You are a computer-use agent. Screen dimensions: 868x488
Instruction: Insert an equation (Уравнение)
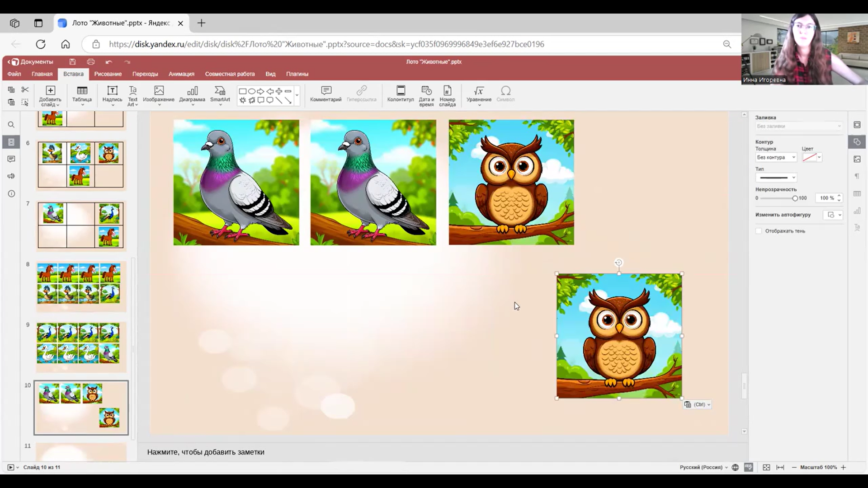478,91
